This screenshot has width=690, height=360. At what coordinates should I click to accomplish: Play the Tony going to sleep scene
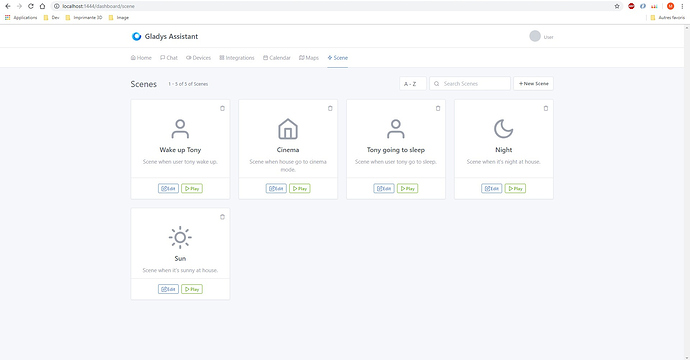pos(407,188)
